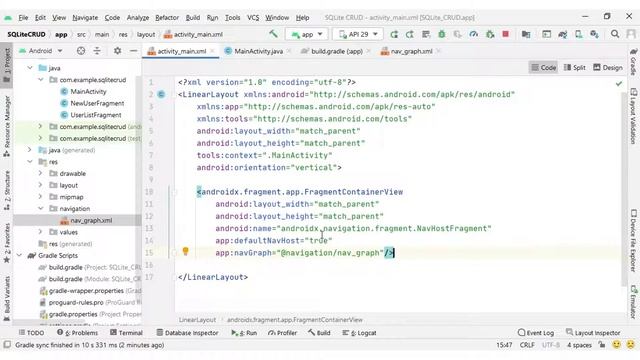The width and height of the screenshot is (640, 360).
Task: Toggle the Favorites side panel
Action: [x=7, y=243]
